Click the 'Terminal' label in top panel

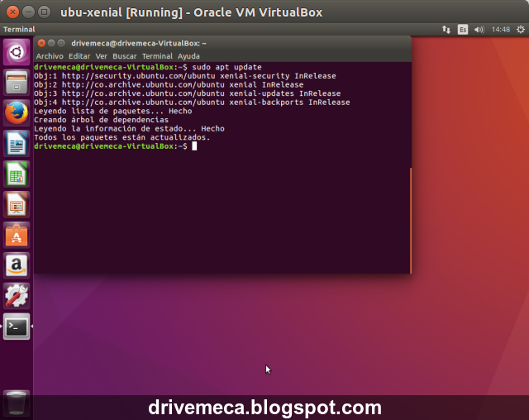[19, 29]
